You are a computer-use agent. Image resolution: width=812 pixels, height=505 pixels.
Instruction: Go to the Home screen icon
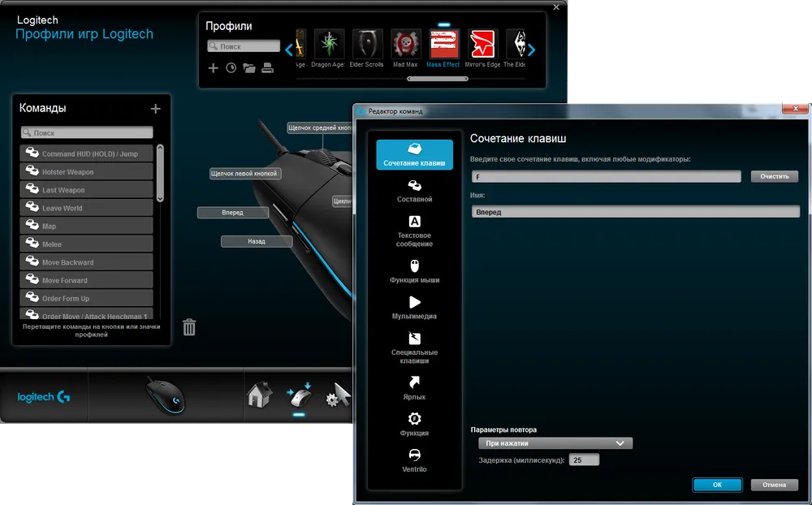click(x=258, y=396)
